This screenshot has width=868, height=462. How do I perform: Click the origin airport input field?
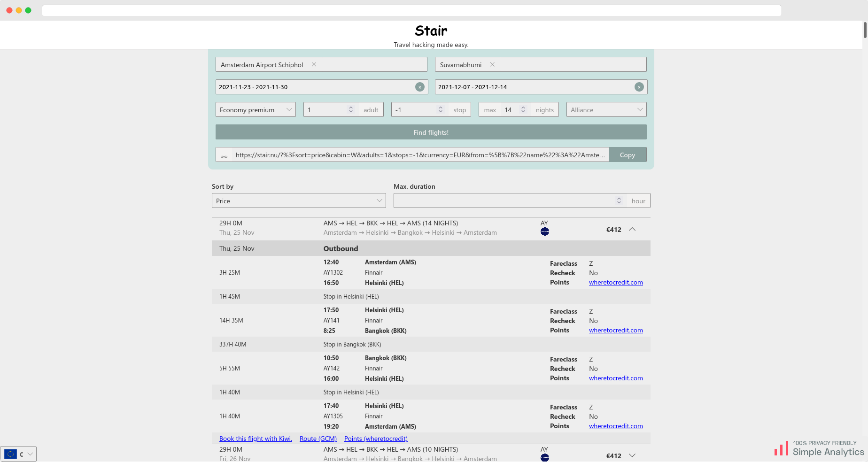pyautogui.click(x=321, y=64)
